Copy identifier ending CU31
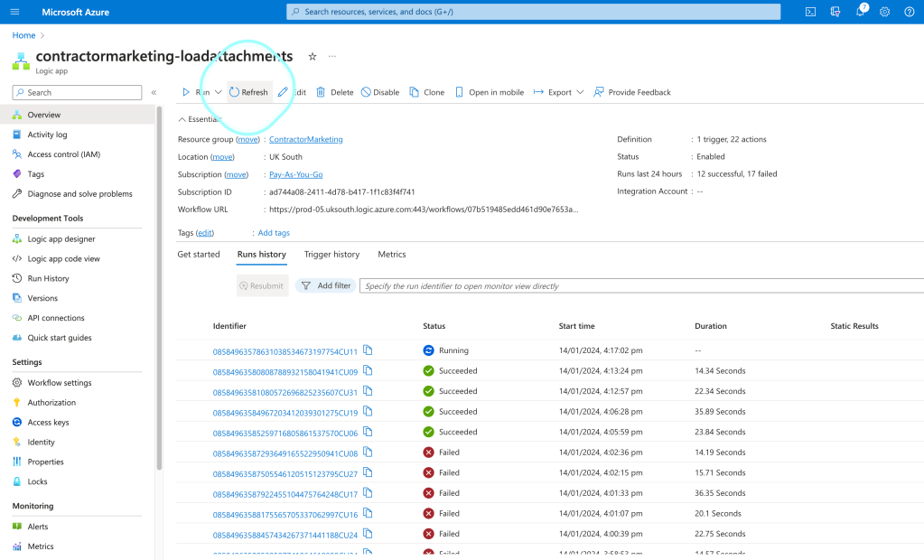Screen dimensions: 924x560 tap(368, 391)
